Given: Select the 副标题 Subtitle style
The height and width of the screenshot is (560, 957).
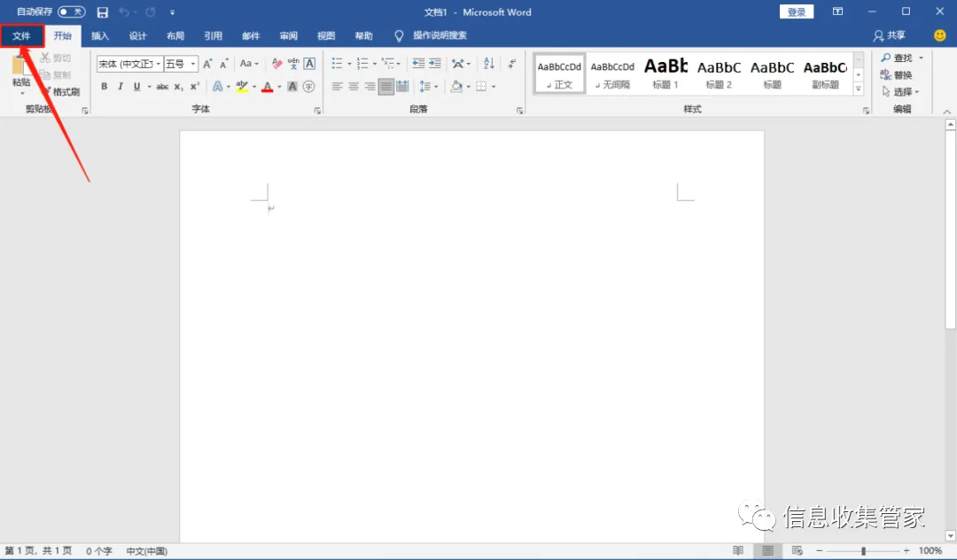Looking at the screenshot, I should pyautogui.click(x=825, y=74).
